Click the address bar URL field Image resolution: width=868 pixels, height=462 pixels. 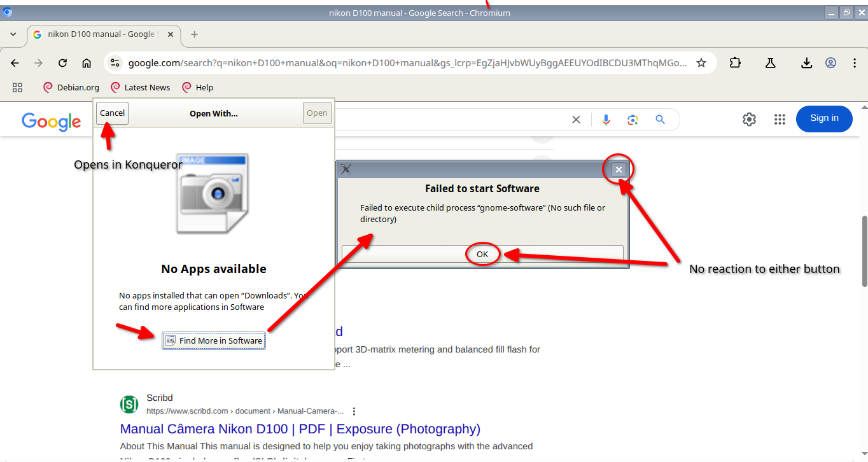point(407,63)
